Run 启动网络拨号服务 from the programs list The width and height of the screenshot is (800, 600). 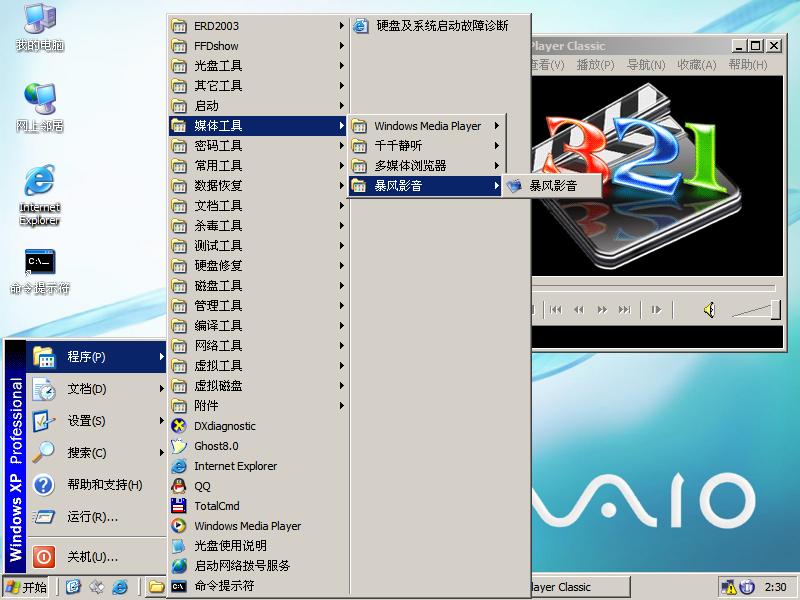tap(258, 565)
